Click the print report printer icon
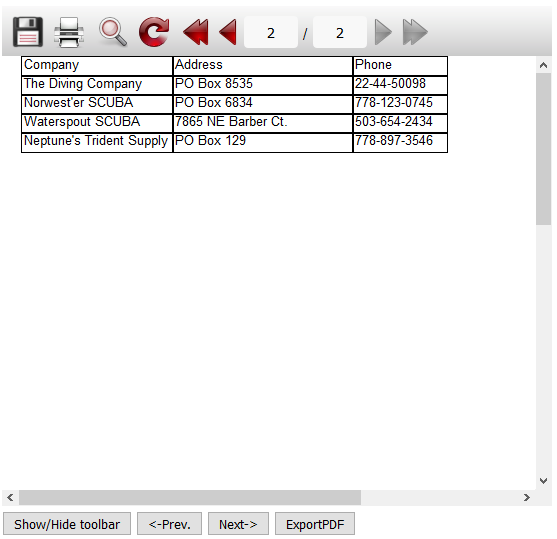Viewport: 557px width, 539px height. (69, 32)
